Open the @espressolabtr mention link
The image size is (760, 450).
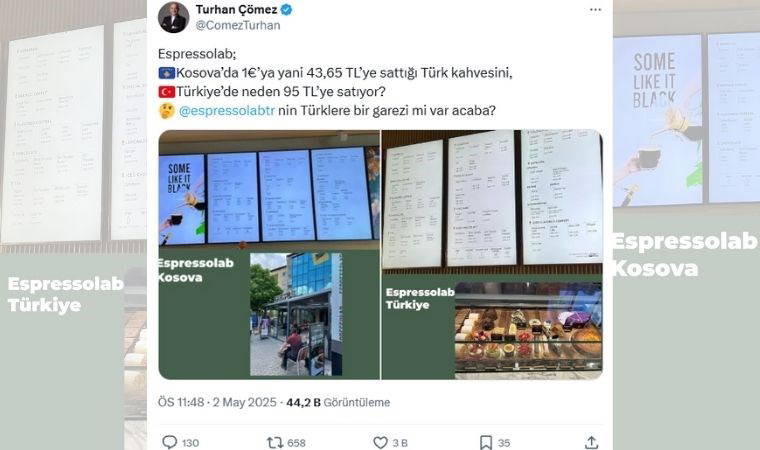[x=227, y=111]
